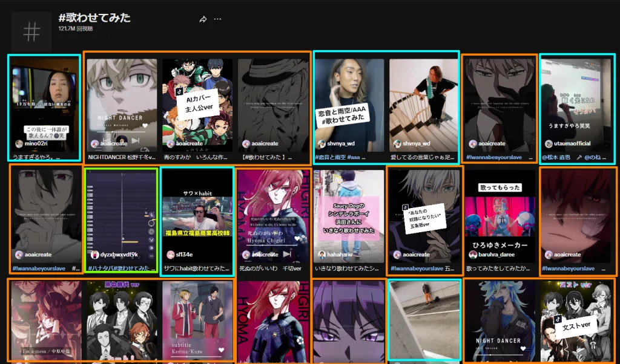Image resolution: width=620 pixels, height=364 pixels.
Task: Open the うますぎやろ笑笑 karaoke video
Action: [x=576, y=105]
